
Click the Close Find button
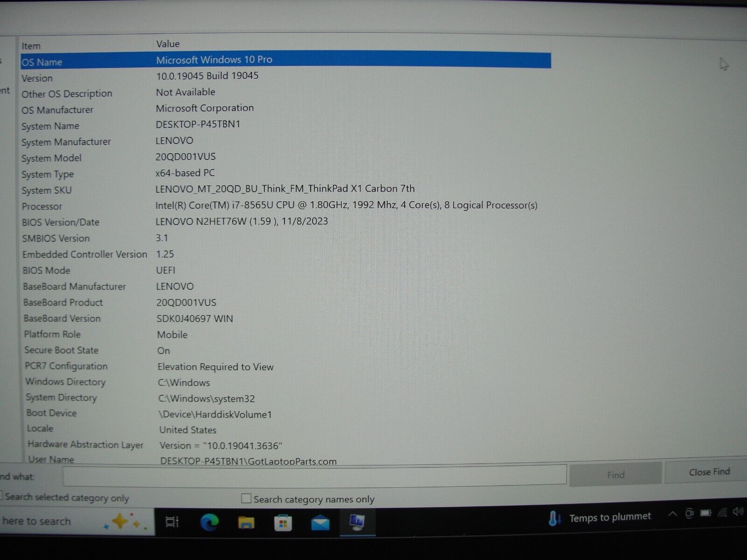click(706, 472)
